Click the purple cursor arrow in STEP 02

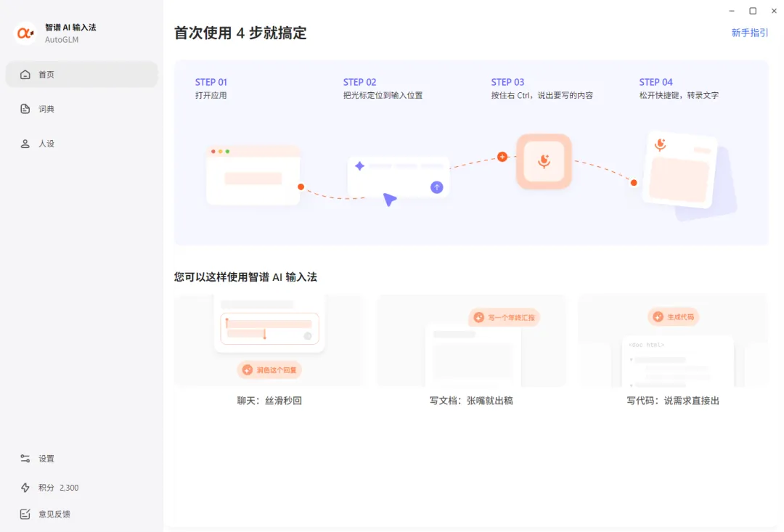[390, 200]
